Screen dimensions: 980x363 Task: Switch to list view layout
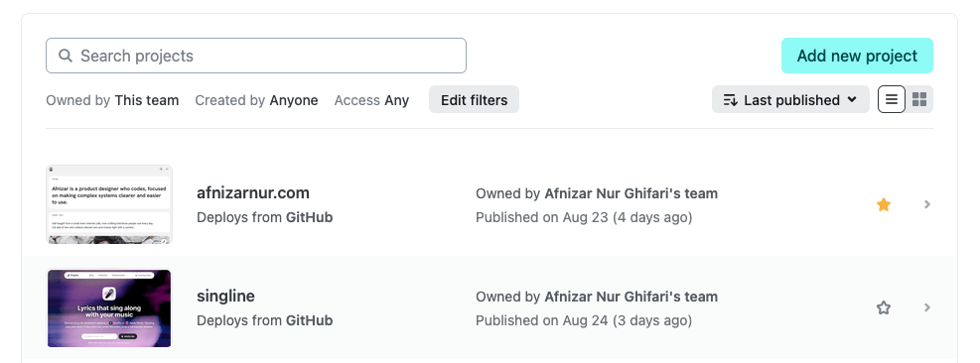coord(892,99)
